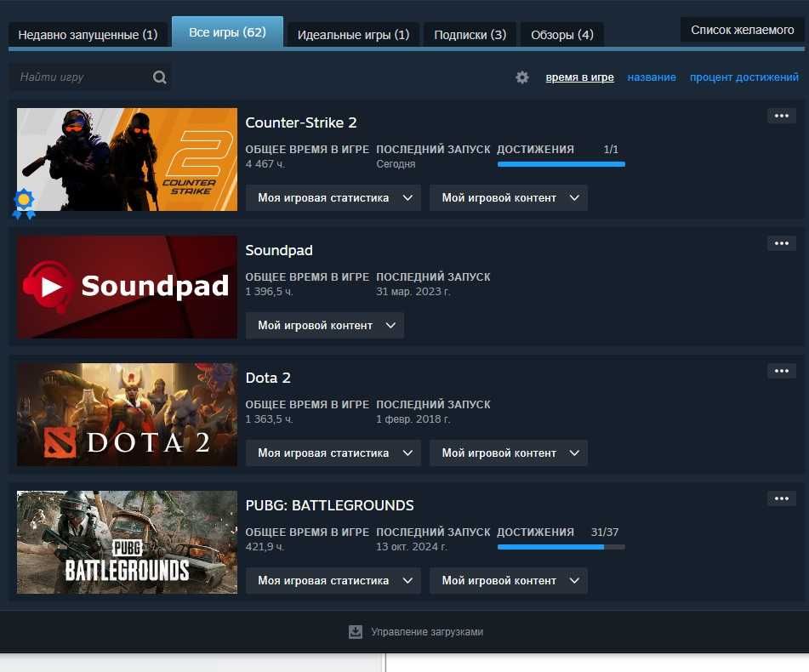Expand 'Мой игровой контент' for Dota 2
Screen dimensions: 809x672
coord(509,453)
